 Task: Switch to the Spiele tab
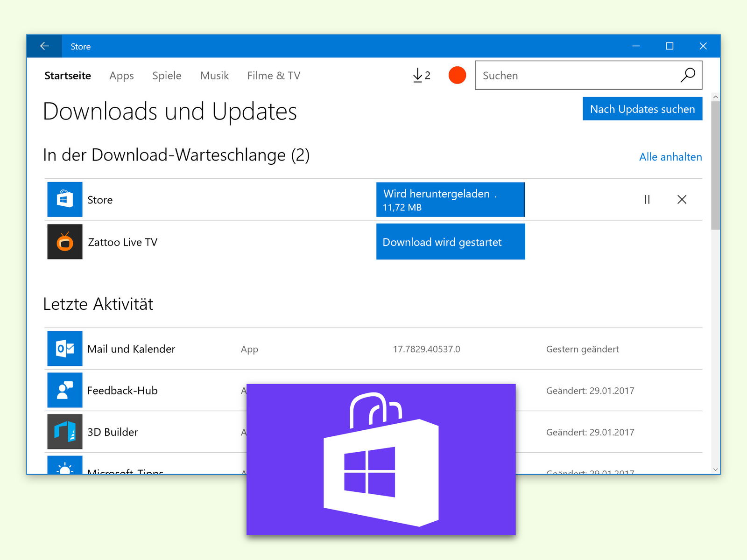point(167,76)
